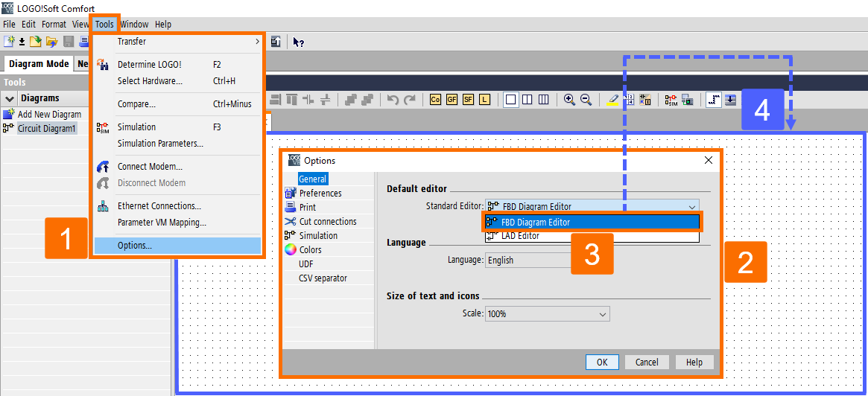The image size is (868, 396).
Task: Click the send-to-back layers icon
Action: tap(367, 100)
